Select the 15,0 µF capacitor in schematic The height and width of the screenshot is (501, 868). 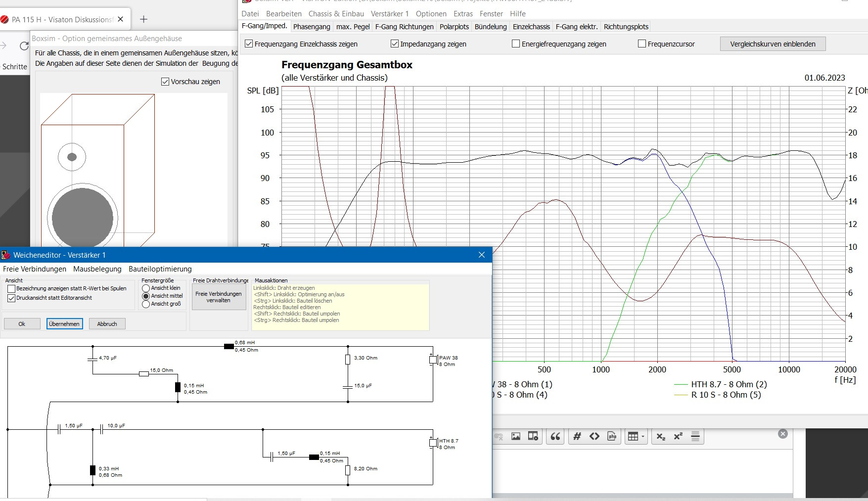point(348,387)
